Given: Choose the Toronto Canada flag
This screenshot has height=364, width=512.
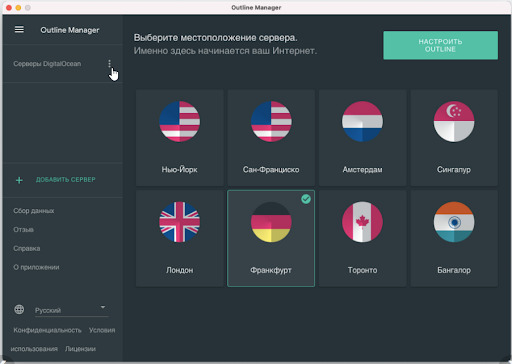Looking at the screenshot, I should pyautogui.click(x=362, y=222).
